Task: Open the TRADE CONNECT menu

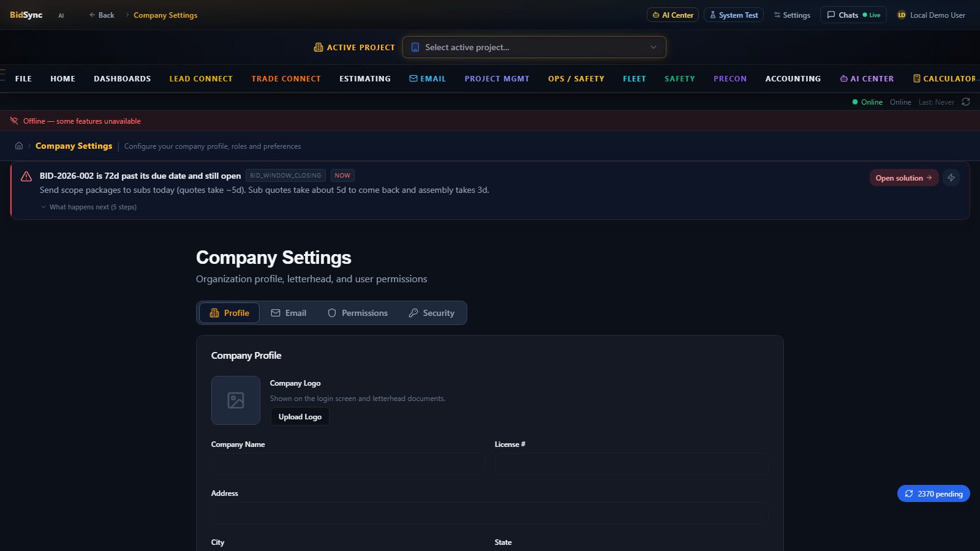Action: point(286,78)
